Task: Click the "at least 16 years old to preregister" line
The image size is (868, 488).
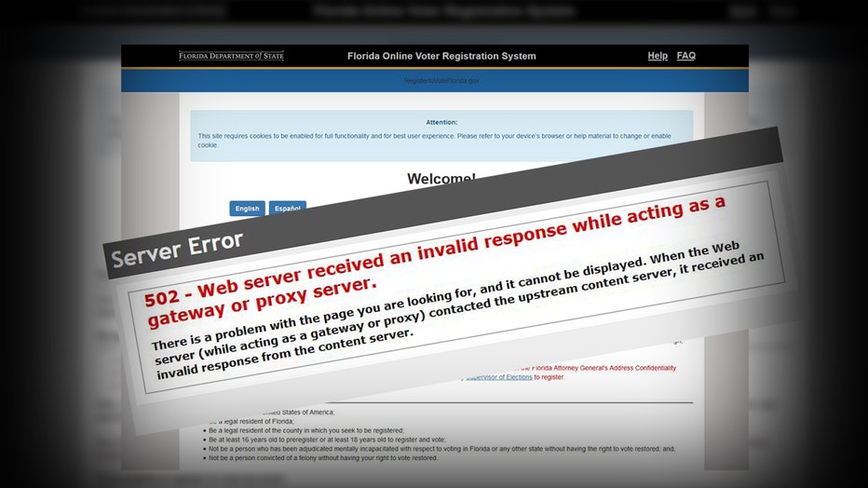Action: tap(327, 440)
